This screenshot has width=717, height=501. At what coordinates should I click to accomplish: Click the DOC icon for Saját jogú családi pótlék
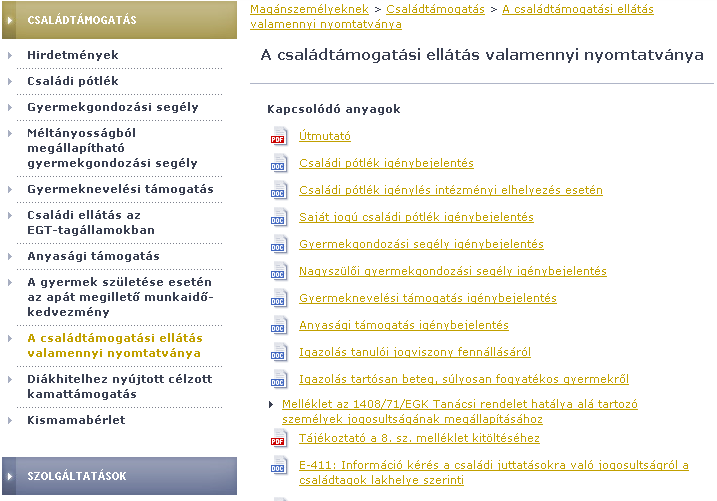click(x=278, y=217)
